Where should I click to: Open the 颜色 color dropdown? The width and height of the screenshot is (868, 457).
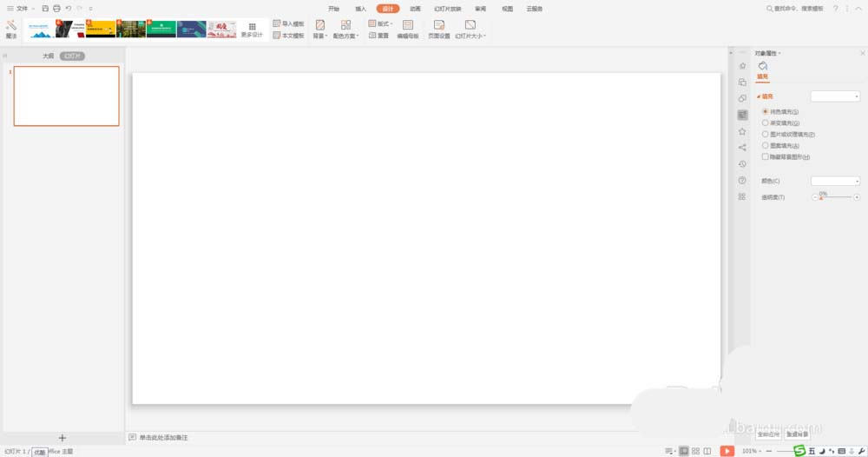click(835, 181)
